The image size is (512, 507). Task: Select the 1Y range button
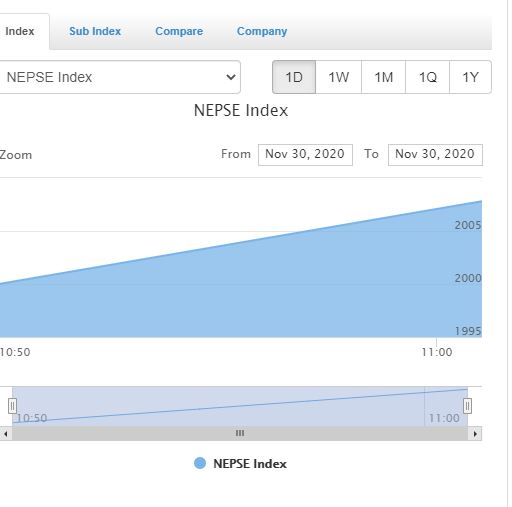point(470,77)
